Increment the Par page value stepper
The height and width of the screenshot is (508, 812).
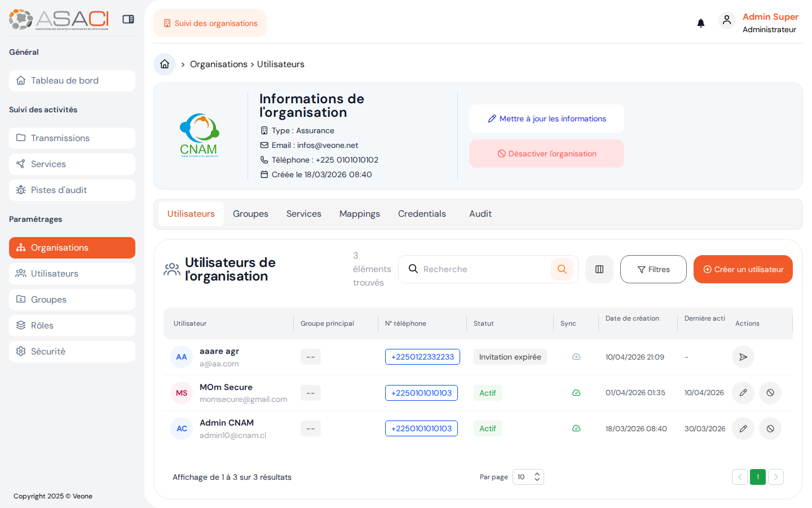[537, 474]
